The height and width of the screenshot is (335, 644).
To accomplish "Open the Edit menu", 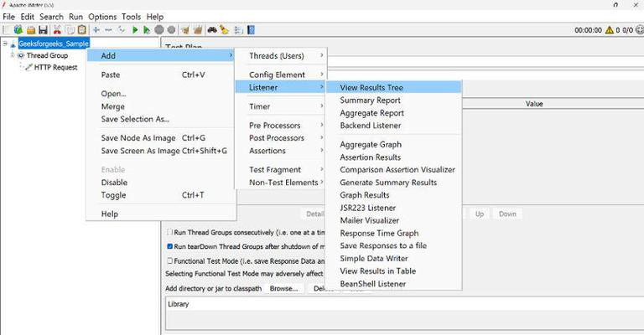I will point(28,17).
